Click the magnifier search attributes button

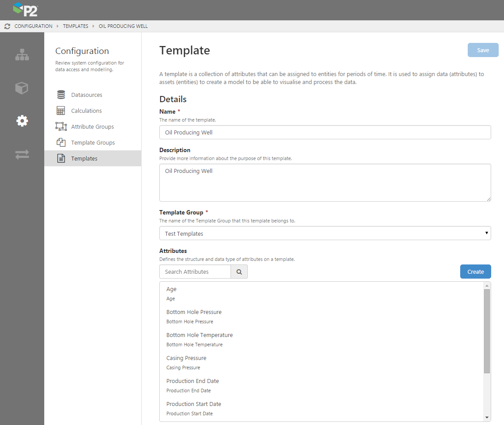point(239,272)
